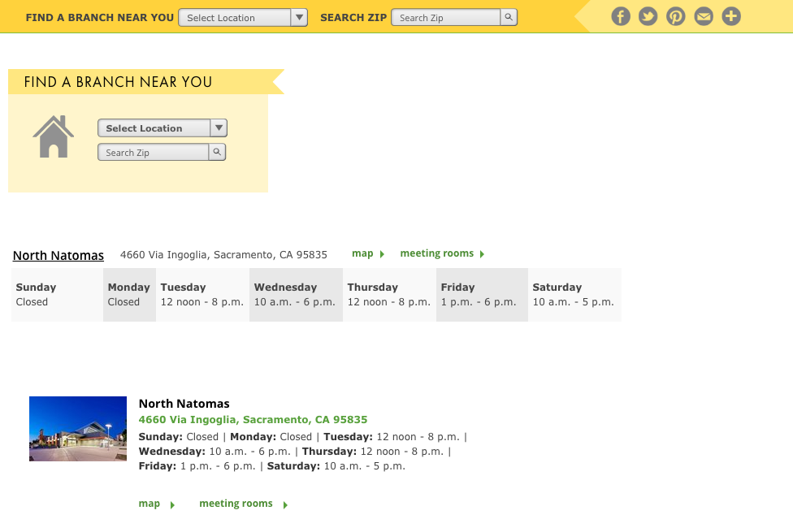
Task: Click the Tuesday hours column in table
Action: (x=201, y=295)
